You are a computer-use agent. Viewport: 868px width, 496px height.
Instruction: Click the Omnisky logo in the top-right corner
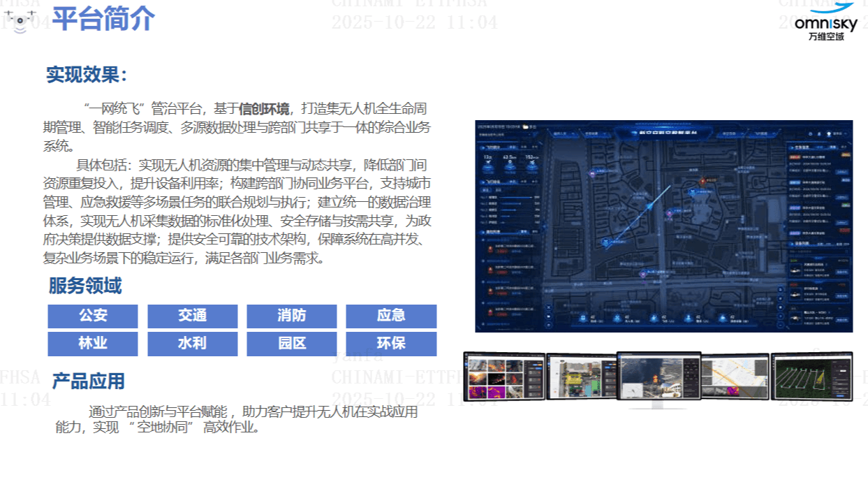coord(825,21)
